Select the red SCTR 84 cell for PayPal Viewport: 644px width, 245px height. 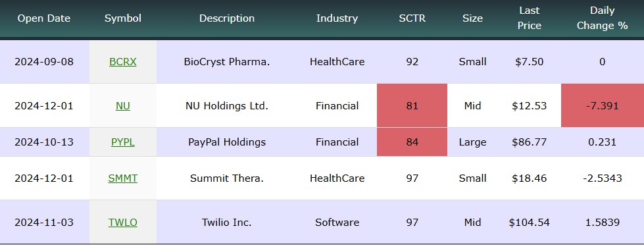click(x=412, y=142)
